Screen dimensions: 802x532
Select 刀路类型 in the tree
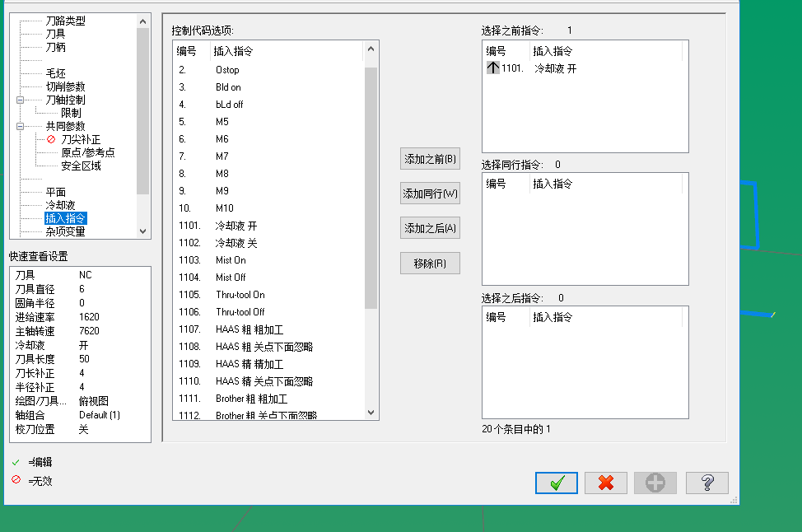(66, 21)
